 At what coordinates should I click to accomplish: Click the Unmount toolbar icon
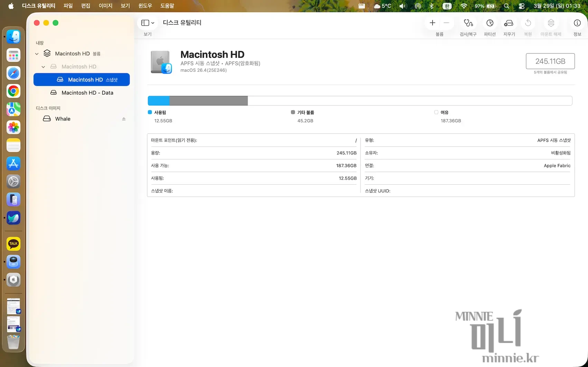pos(551,23)
